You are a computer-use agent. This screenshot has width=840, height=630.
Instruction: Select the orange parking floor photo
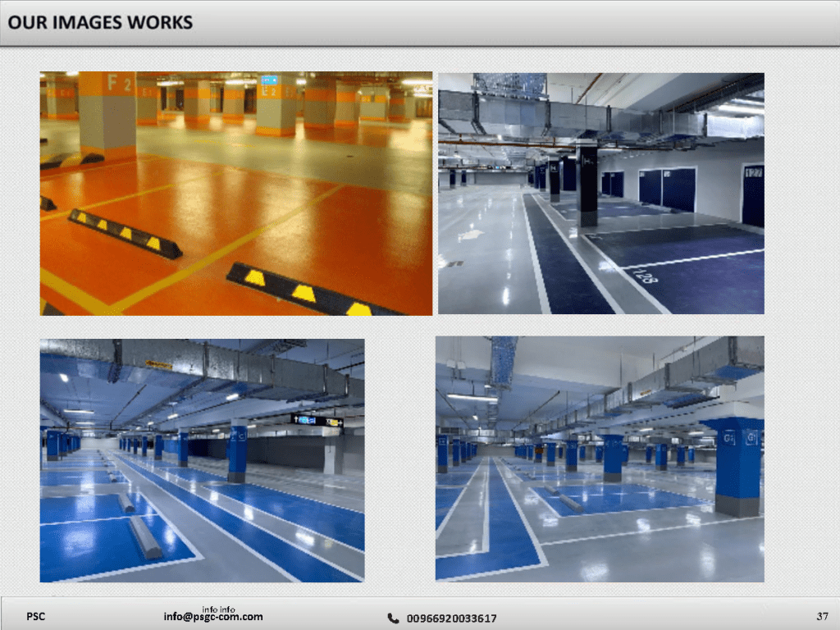236,194
